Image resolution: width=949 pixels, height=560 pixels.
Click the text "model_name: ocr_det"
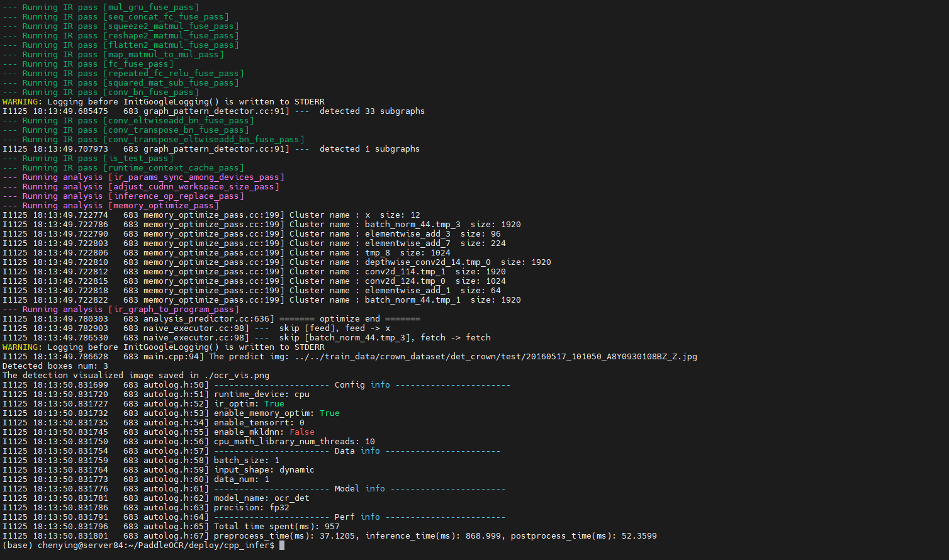(x=262, y=498)
